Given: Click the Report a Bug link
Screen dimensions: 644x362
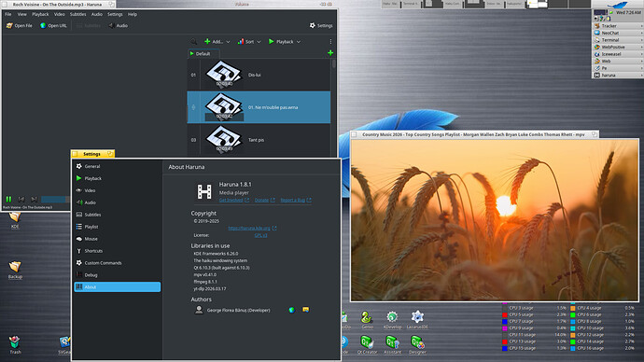Looking at the screenshot, I should (296, 201).
